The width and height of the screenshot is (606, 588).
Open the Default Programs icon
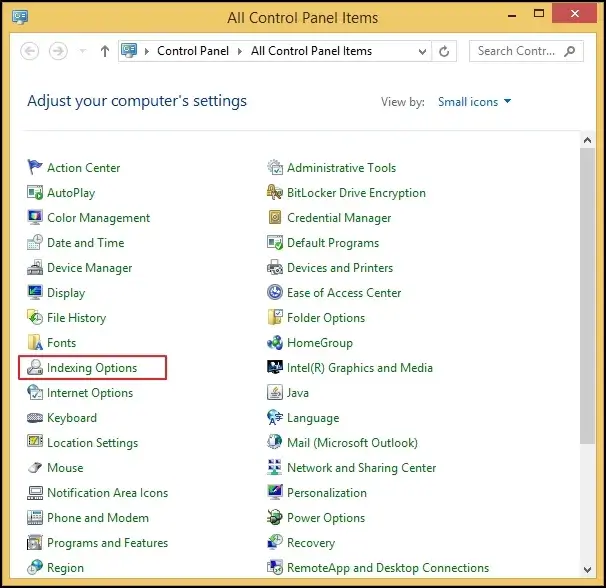point(275,243)
